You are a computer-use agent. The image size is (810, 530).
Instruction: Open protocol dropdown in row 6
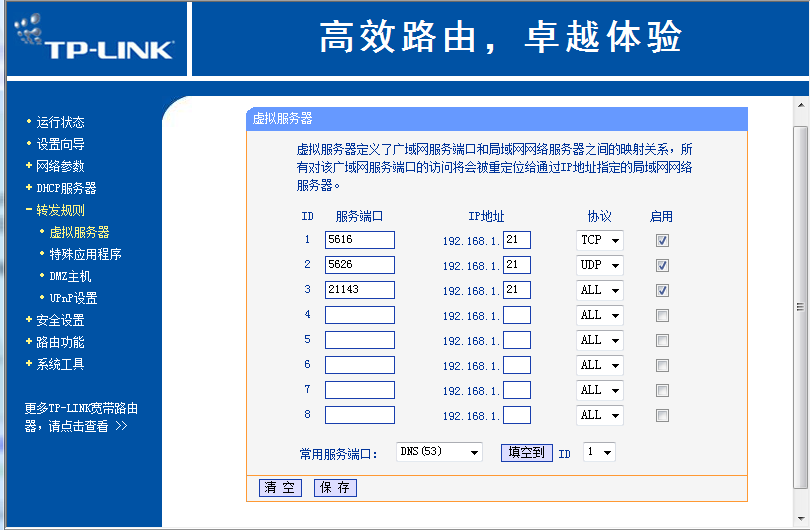click(x=600, y=365)
